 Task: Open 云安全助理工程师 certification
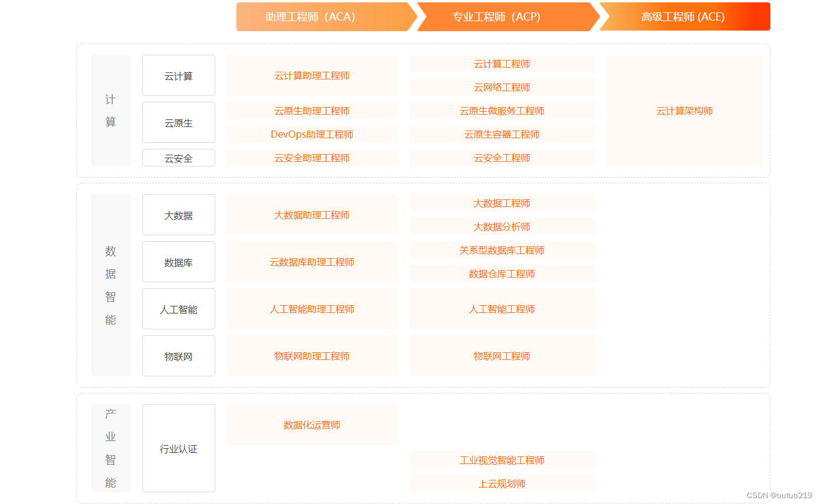coord(312,158)
